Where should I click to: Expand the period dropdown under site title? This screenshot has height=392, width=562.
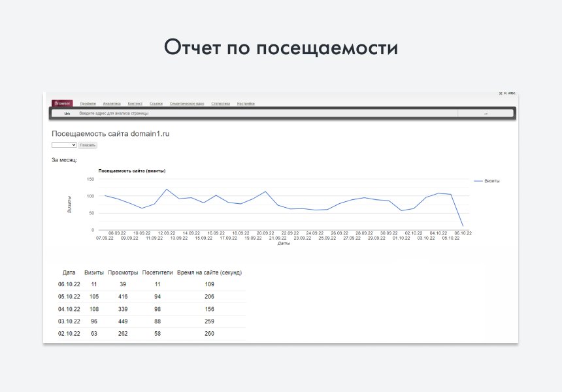(64, 145)
